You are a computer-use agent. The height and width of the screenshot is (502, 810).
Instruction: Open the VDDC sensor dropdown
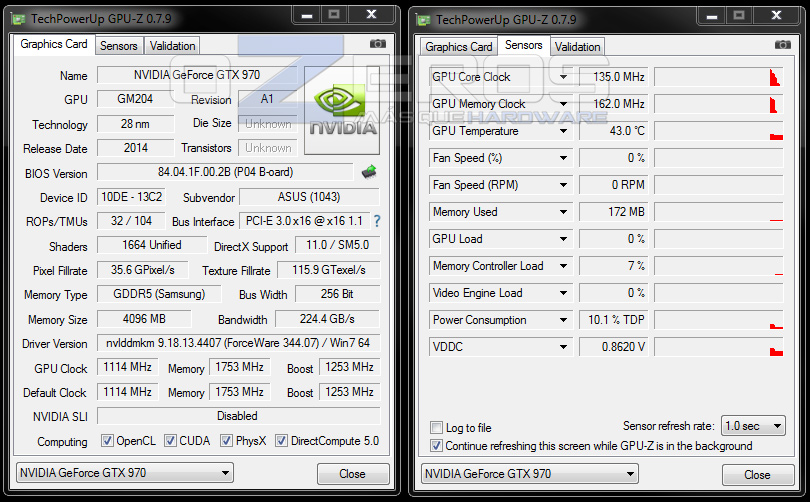564,347
